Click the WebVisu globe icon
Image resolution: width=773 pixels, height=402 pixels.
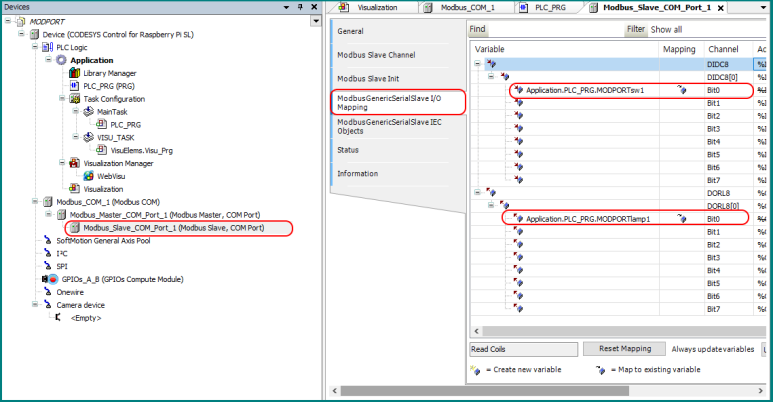pyautogui.click(x=88, y=175)
